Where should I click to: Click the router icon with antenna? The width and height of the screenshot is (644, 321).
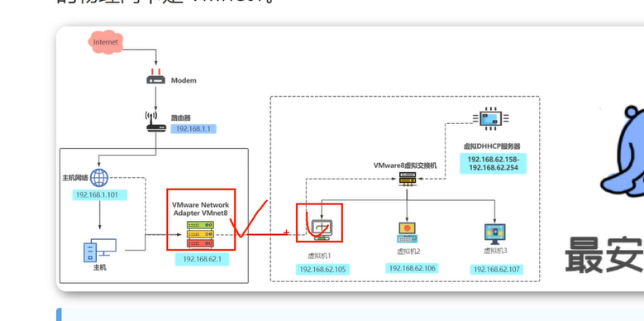point(156,122)
